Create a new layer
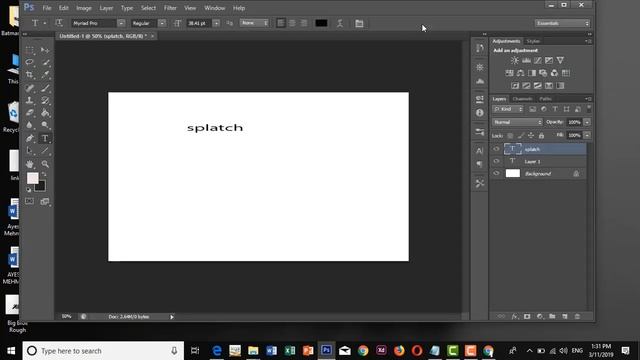The width and height of the screenshot is (640, 360). pos(565,316)
